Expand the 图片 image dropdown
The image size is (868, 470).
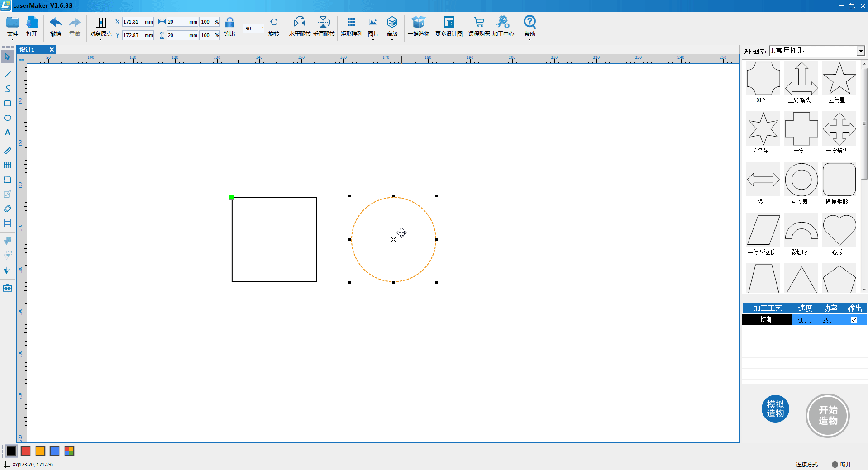373,40
